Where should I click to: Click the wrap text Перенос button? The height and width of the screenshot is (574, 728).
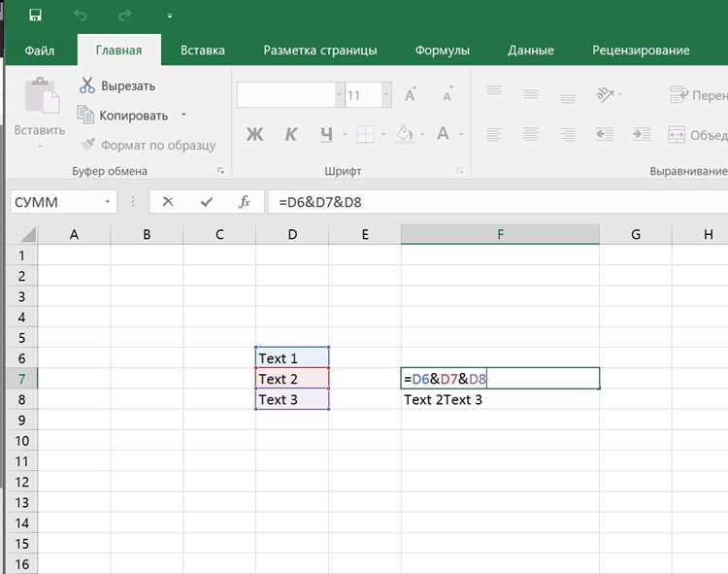(x=698, y=95)
